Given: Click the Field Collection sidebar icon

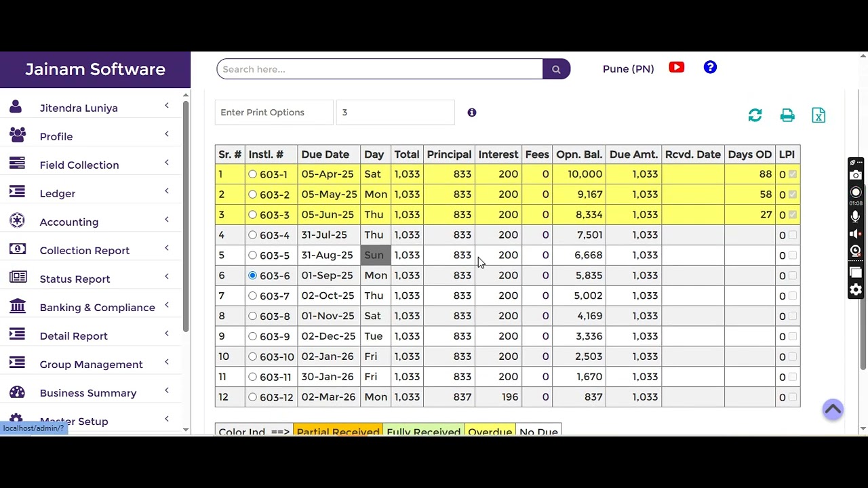Looking at the screenshot, I should (x=18, y=163).
